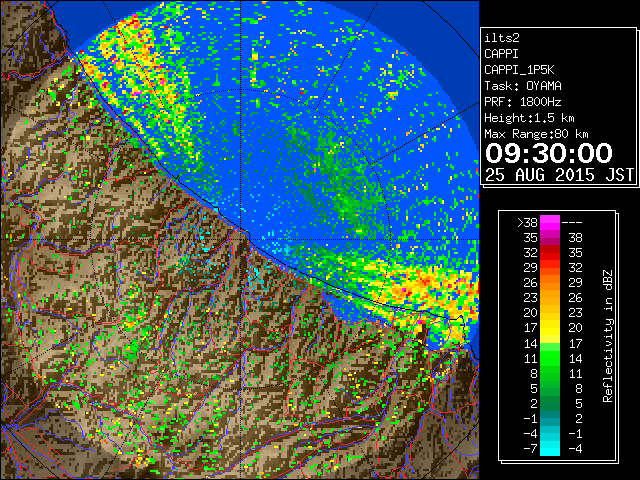This screenshot has height=480, width=640.
Task: Select the "Height:1.5 km" line
Action: [x=529, y=118]
